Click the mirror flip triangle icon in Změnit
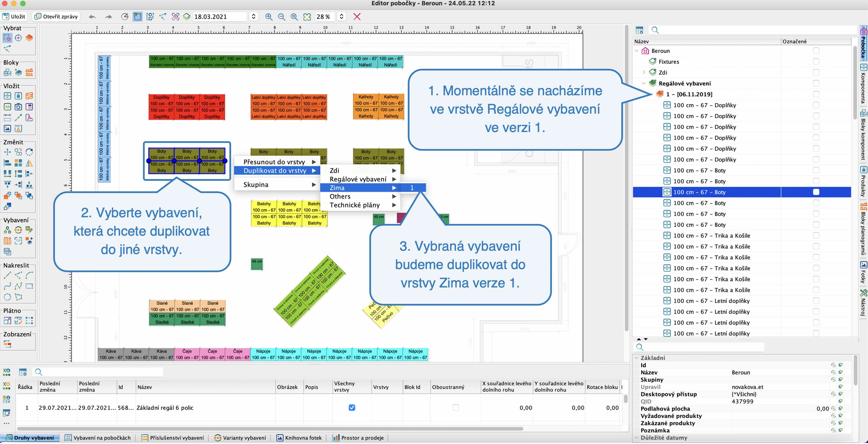Viewport: 868px width, 444px height. pyautogui.click(x=29, y=163)
